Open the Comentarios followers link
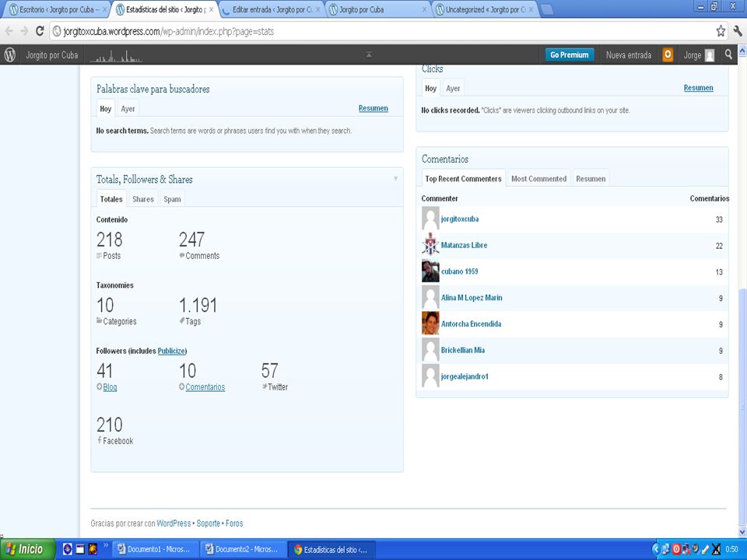 [x=205, y=387]
